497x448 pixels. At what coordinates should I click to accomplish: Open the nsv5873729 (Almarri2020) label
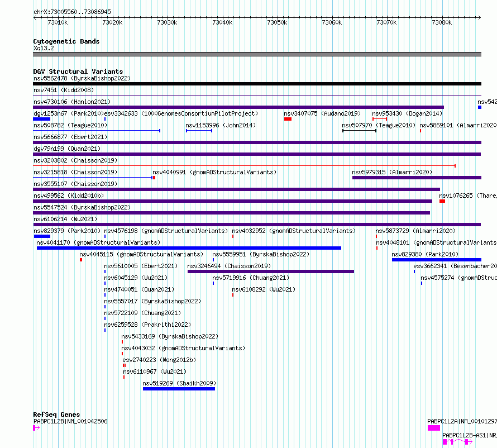[415, 231]
